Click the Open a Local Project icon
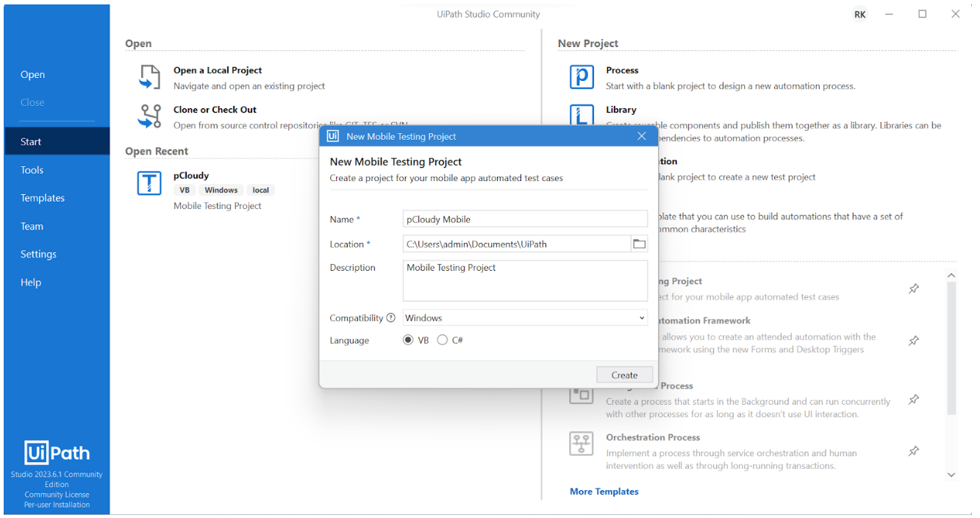This screenshot has height=518, width=980. point(150,77)
